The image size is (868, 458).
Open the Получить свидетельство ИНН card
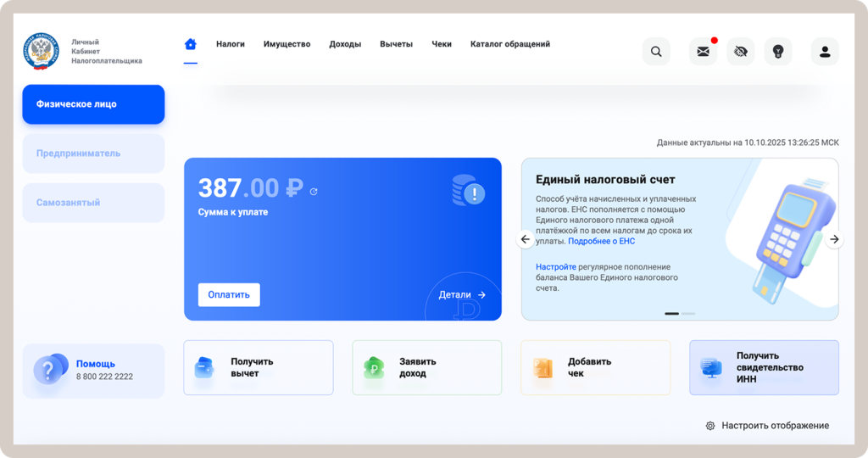click(764, 368)
